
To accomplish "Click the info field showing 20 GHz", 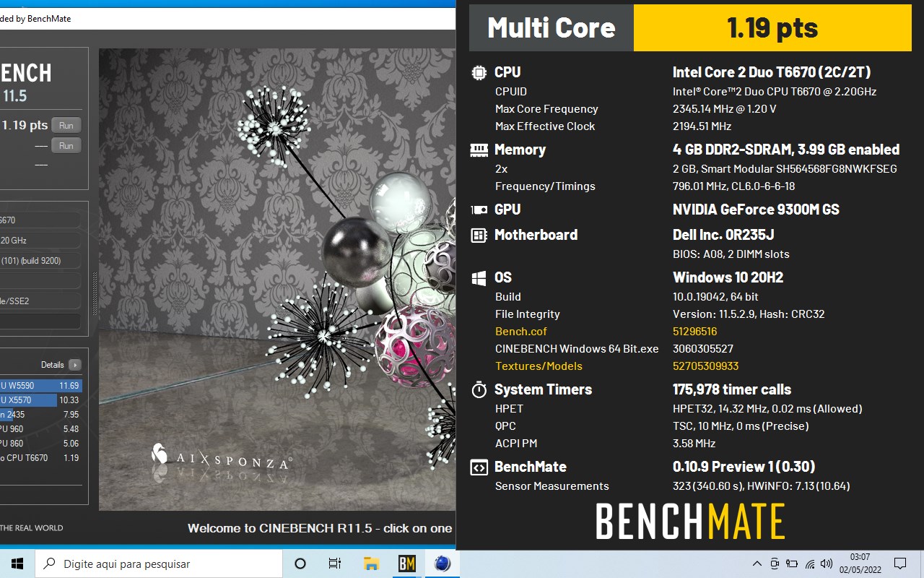I will 40,241.
